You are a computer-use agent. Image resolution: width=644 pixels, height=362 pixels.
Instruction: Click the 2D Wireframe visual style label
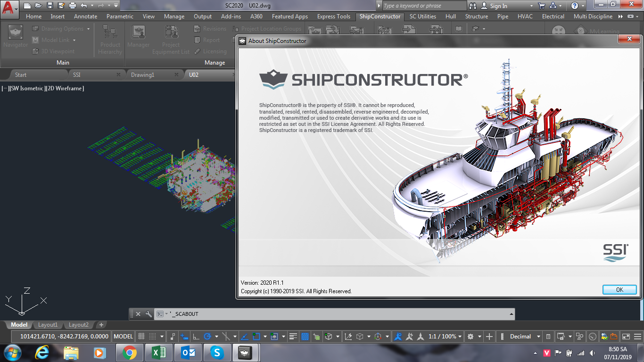(x=65, y=88)
